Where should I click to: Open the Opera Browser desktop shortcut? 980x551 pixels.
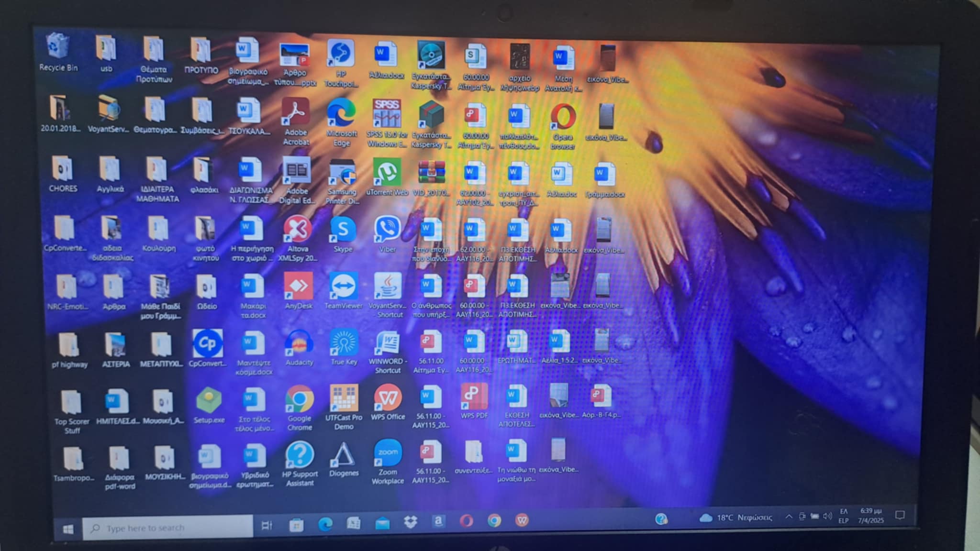tap(563, 126)
